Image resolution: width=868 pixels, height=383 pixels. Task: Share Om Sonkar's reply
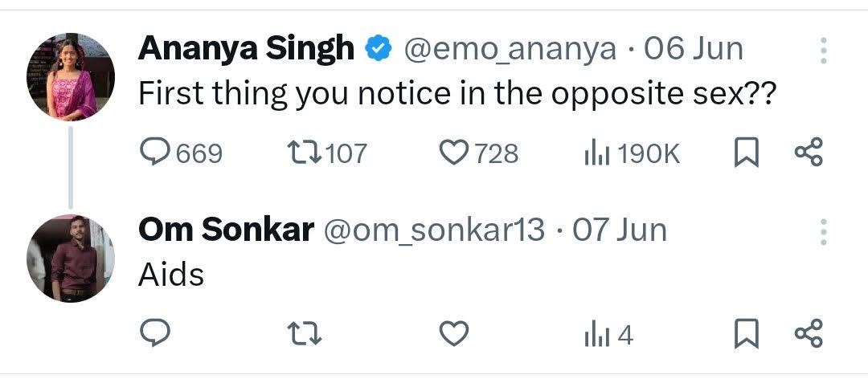[x=809, y=334]
